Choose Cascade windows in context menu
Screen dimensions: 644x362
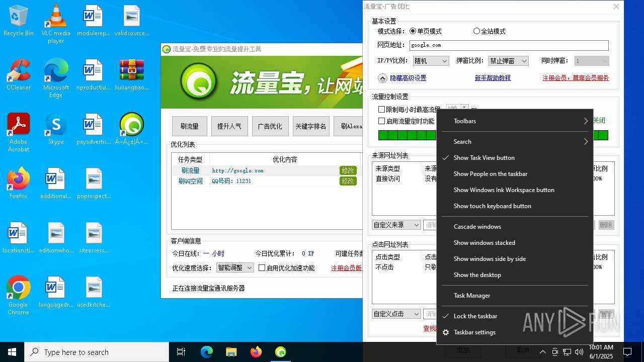point(515,227)
